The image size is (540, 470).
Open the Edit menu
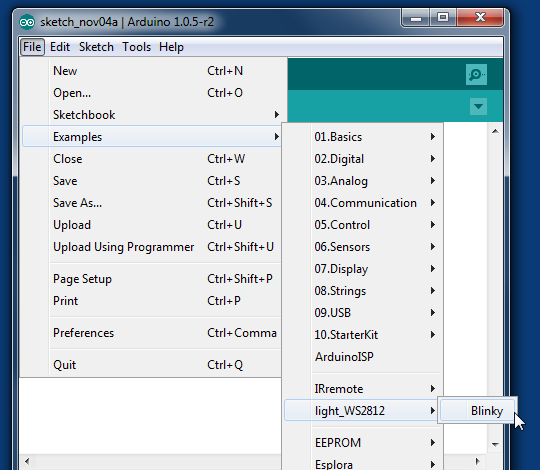pyautogui.click(x=60, y=47)
